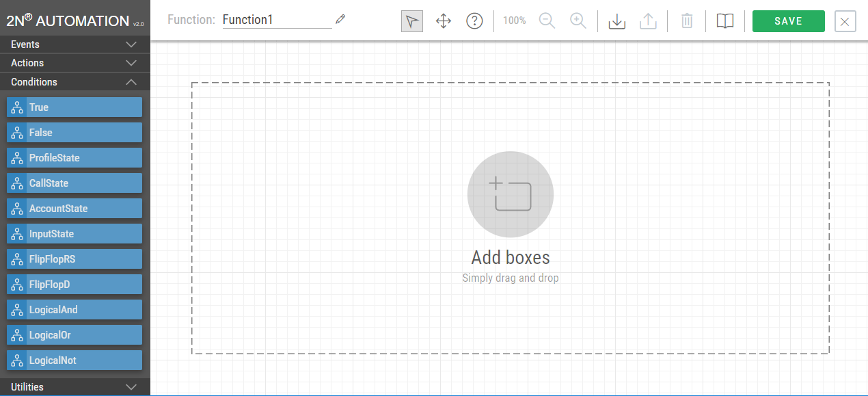The image size is (868, 396).
Task: Select the FlipFlopRS condition block
Action: 74,259
